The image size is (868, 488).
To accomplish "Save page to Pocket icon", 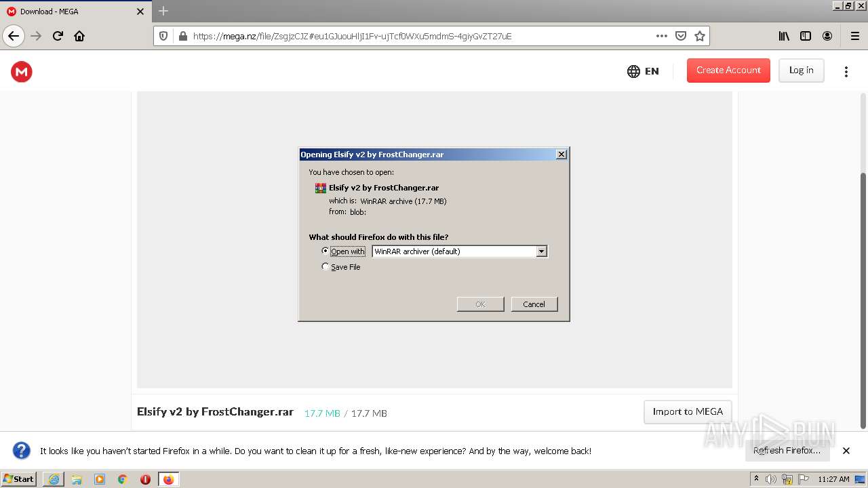I will [681, 36].
